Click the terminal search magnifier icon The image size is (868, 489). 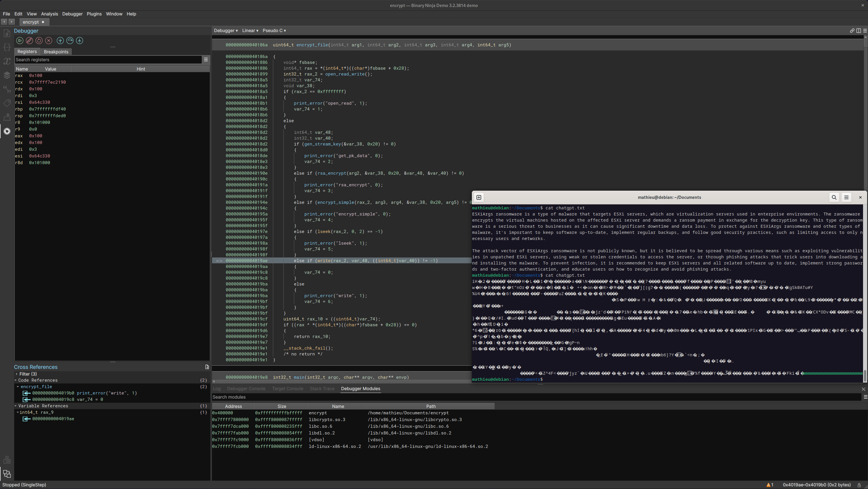pyautogui.click(x=834, y=198)
